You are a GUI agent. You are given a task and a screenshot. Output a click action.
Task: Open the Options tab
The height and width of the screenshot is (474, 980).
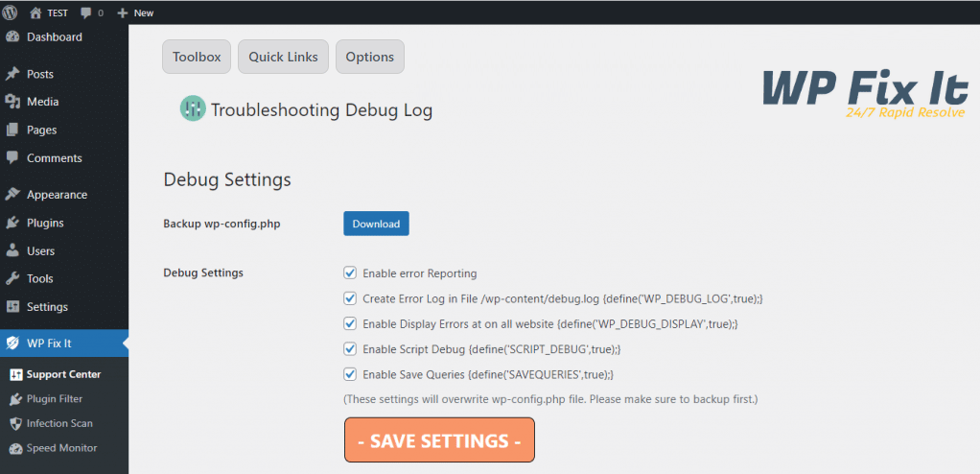pos(370,57)
